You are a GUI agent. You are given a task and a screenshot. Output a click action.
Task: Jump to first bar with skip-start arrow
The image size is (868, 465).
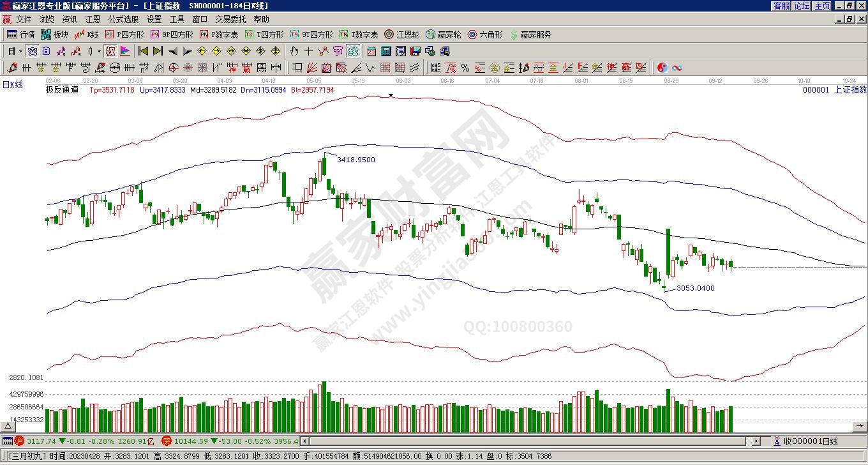tap(143, 51)
